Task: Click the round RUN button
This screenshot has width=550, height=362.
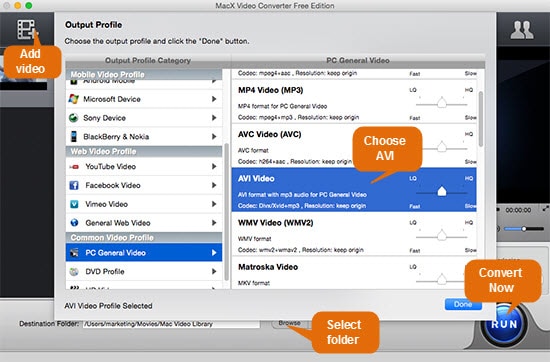Action: [504, 324]
